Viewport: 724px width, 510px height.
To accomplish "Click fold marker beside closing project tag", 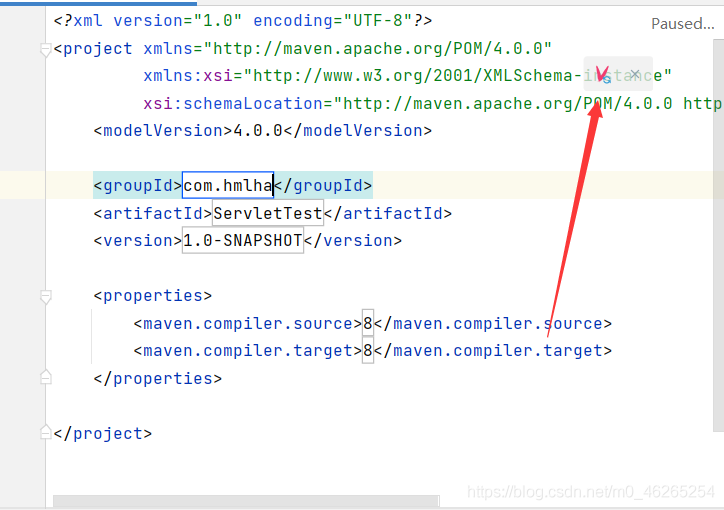I will tap(45, 432).
